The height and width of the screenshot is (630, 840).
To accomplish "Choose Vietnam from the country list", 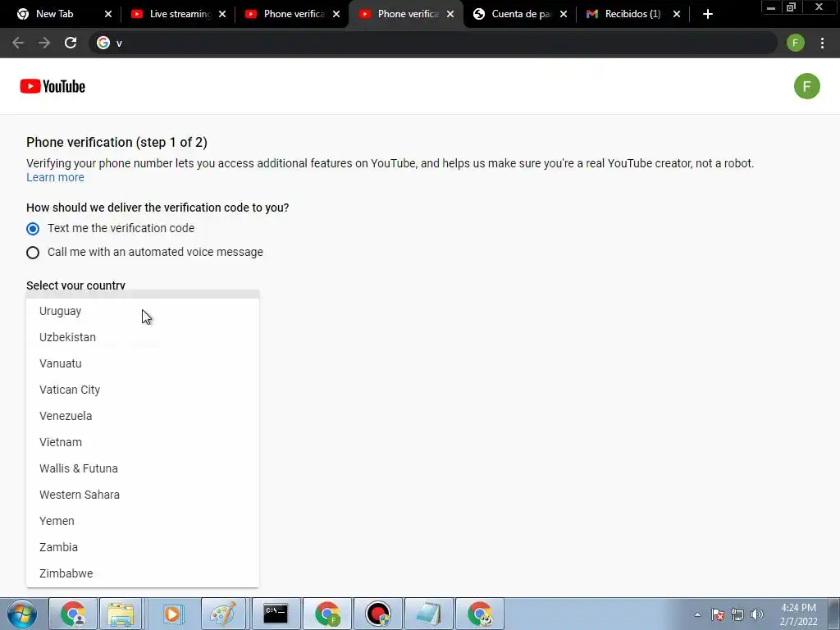I will [143, 442].
